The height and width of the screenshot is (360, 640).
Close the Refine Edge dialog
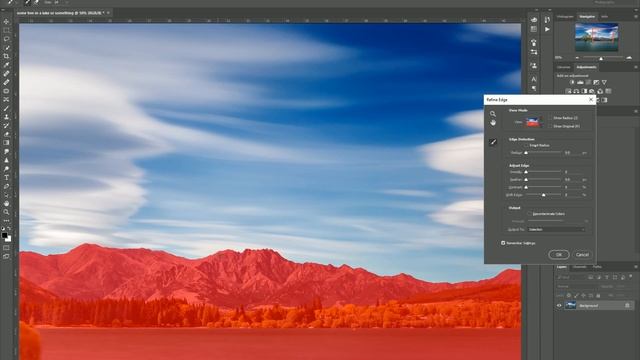pyautogui.click(x=591, y=100)
